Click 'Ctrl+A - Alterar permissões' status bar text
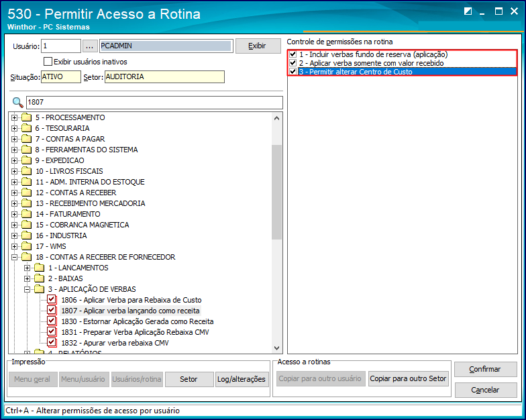 tap(93, 411)
